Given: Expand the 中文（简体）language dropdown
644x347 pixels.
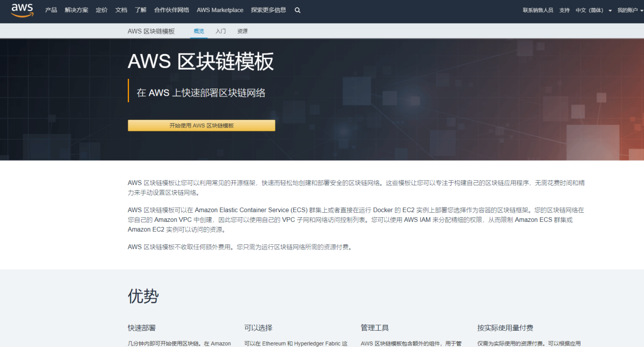Looking at the screenshot, I should 594,10.
